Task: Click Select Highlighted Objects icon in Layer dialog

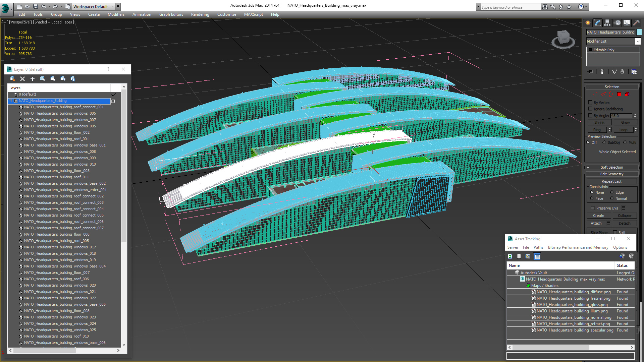Action: pyautogui.click(x=43, y=79)
